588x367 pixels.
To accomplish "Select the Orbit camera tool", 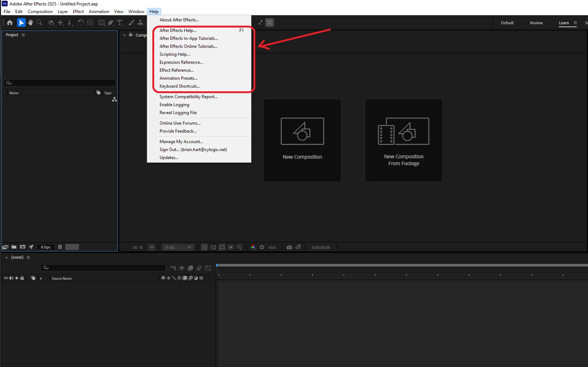I will tap(51, 22).
